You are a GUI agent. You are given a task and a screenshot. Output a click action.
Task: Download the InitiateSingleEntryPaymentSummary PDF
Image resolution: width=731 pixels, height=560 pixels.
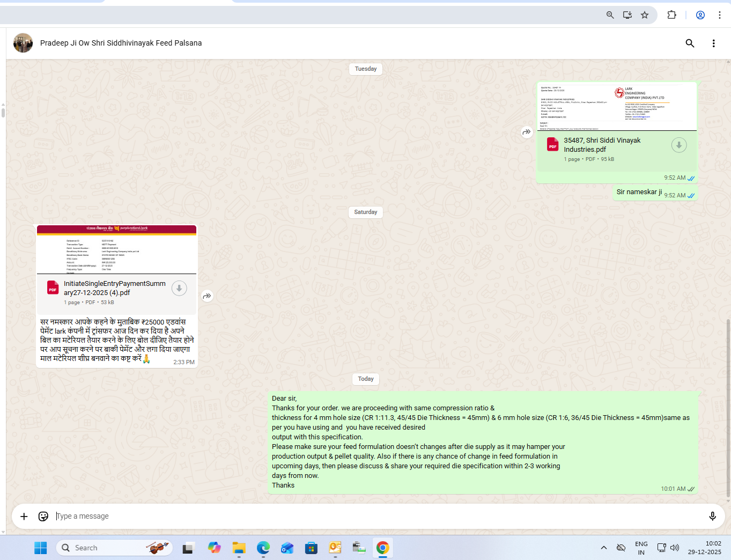(179, 289)
